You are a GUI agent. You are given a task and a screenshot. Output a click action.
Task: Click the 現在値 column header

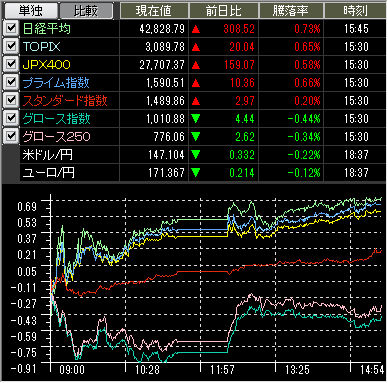point(154,11)
